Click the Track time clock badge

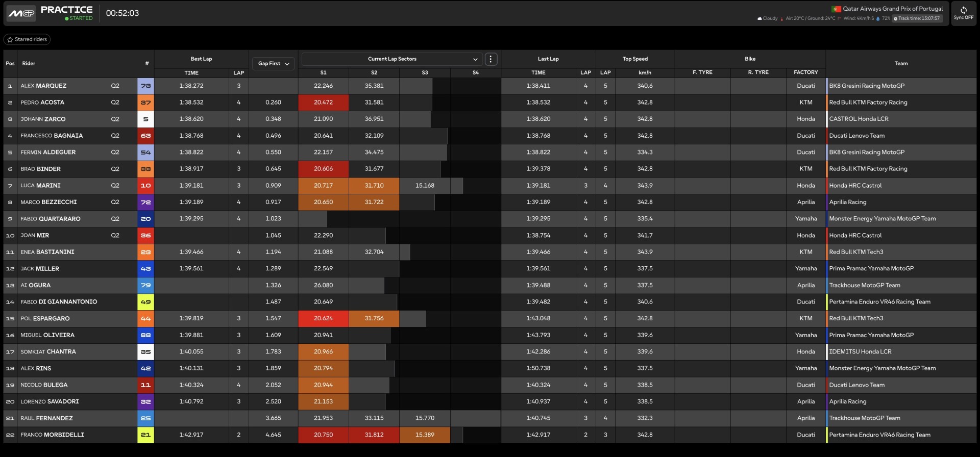coord(917,18)
